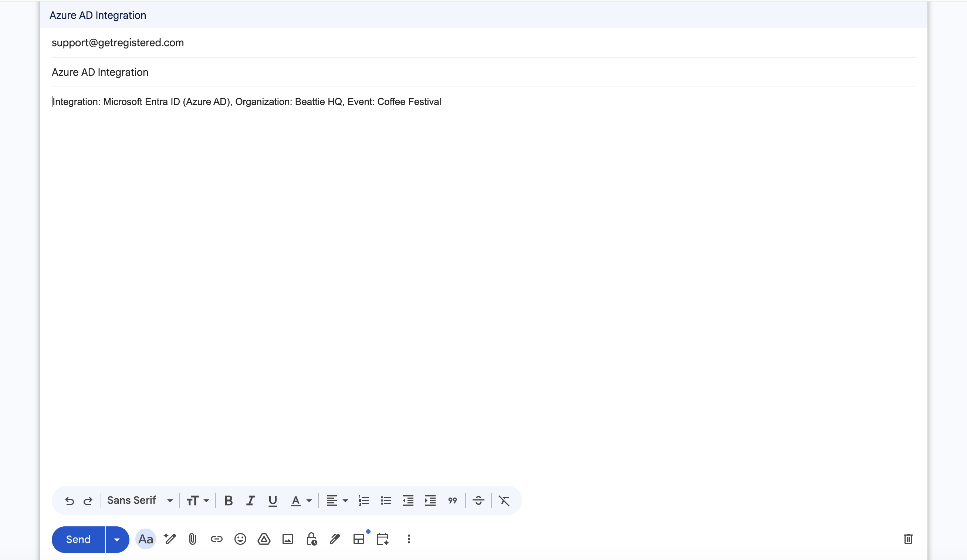The image size is (967, 560).
Task: Expand Sans Serif font dropdown
Action: (140, 500)
